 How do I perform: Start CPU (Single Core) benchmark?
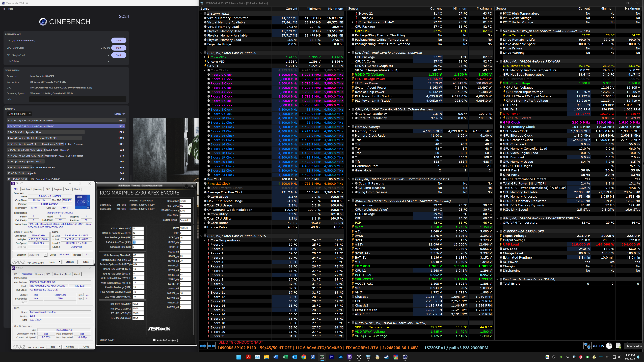119,55
